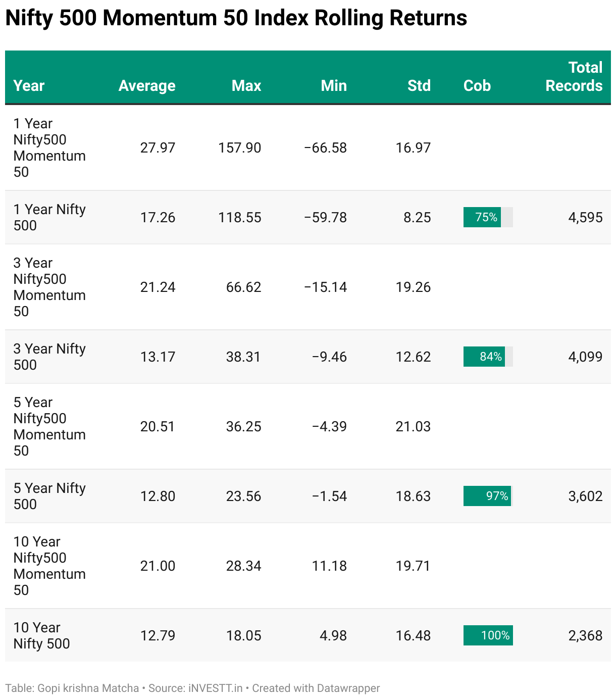The width and height of the screenshot is (616, 700).
Task: Select the Min column header
Action: (334, 86)
